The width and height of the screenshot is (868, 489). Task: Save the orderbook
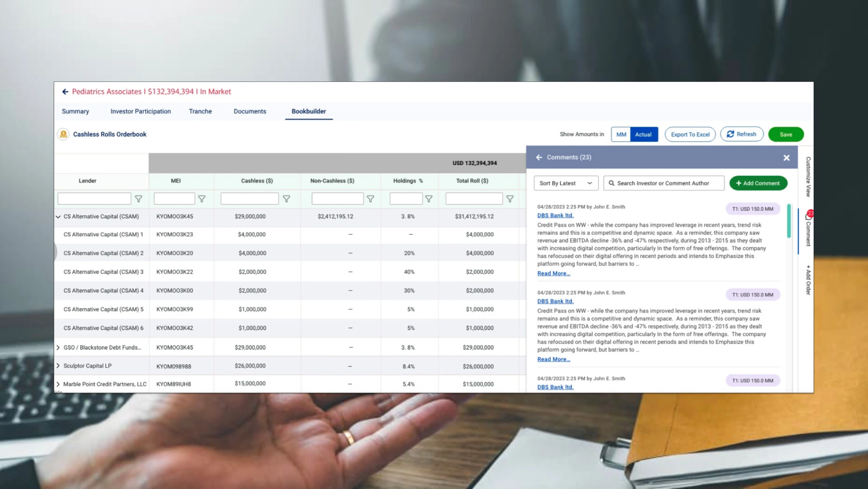[786, 135]
